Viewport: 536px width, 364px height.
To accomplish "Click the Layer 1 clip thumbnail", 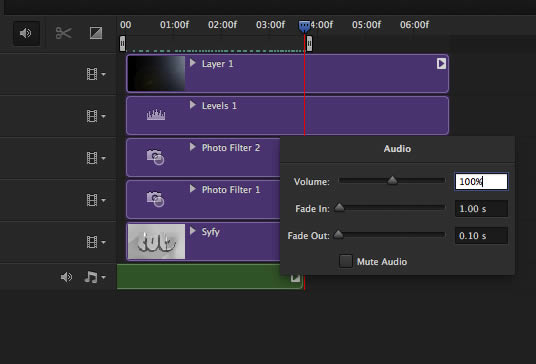I will 156,73.
